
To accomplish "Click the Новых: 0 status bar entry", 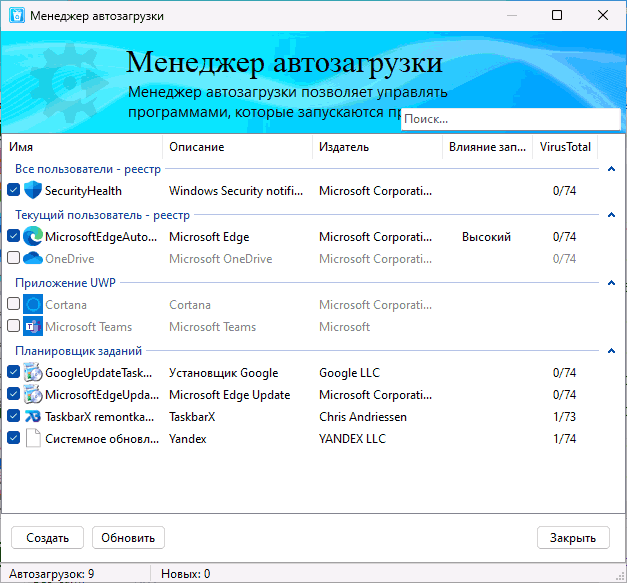I will coord(186,574).
